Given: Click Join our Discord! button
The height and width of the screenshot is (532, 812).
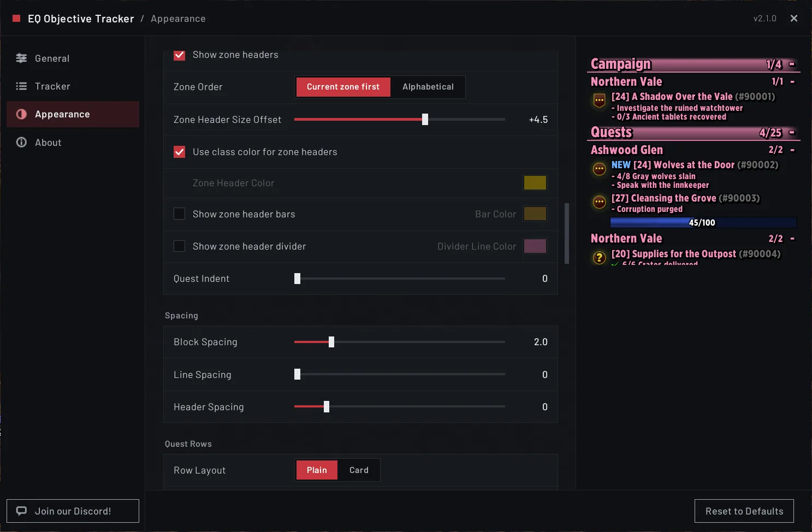Looking at the screenshot, I should coord(73,511).
